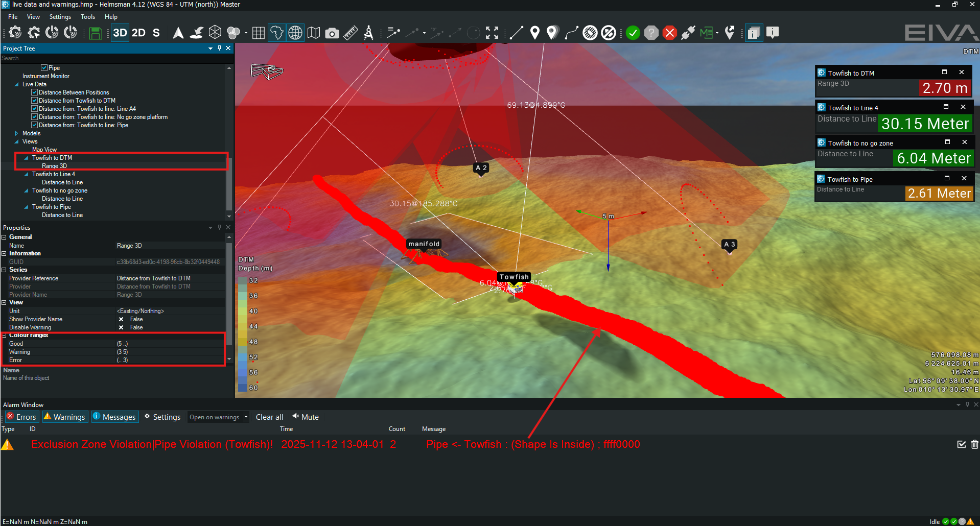Image resolution: width=980 pixels, height=526 pixels.
Task: Click the info speech bubble icon
Action: [773, 33]
